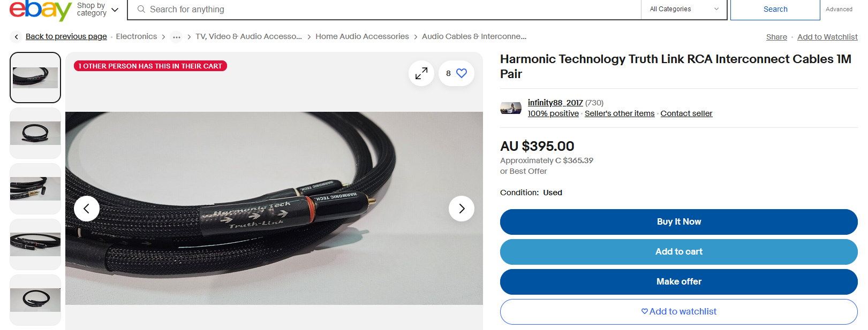
Task: Click the back chevron beside breadcrumb
Action: pyautogui.click(x=16, y=37)
